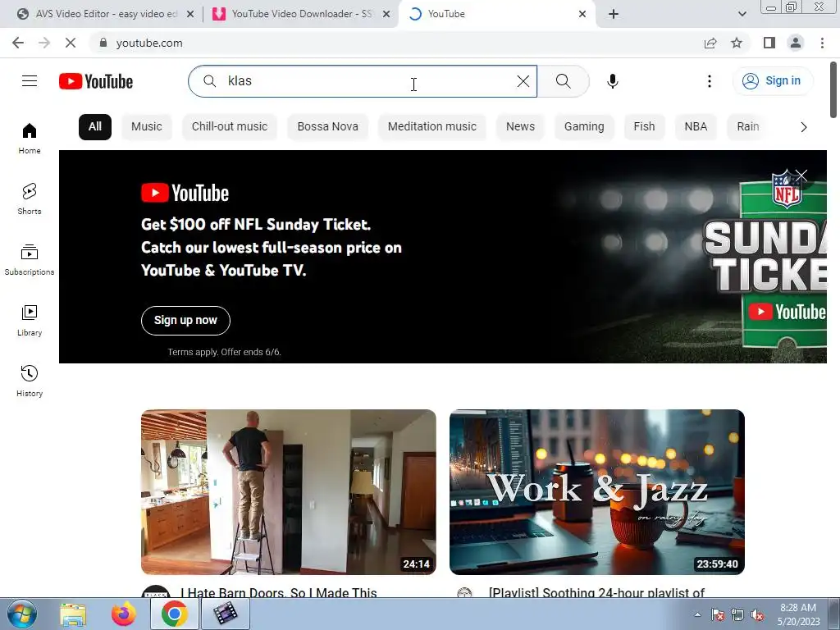Dismiss the NFL Sunday Ticket banner

(801, 176)
